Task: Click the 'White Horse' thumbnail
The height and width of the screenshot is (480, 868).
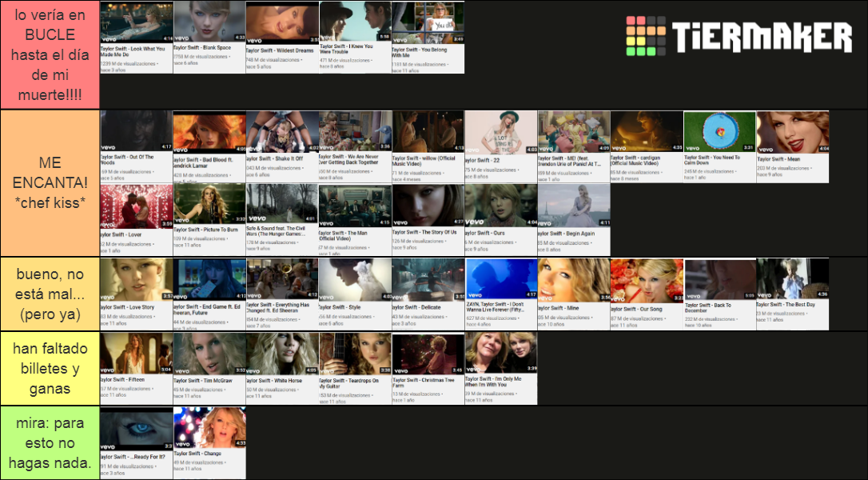Action: [x=283, y=369]
